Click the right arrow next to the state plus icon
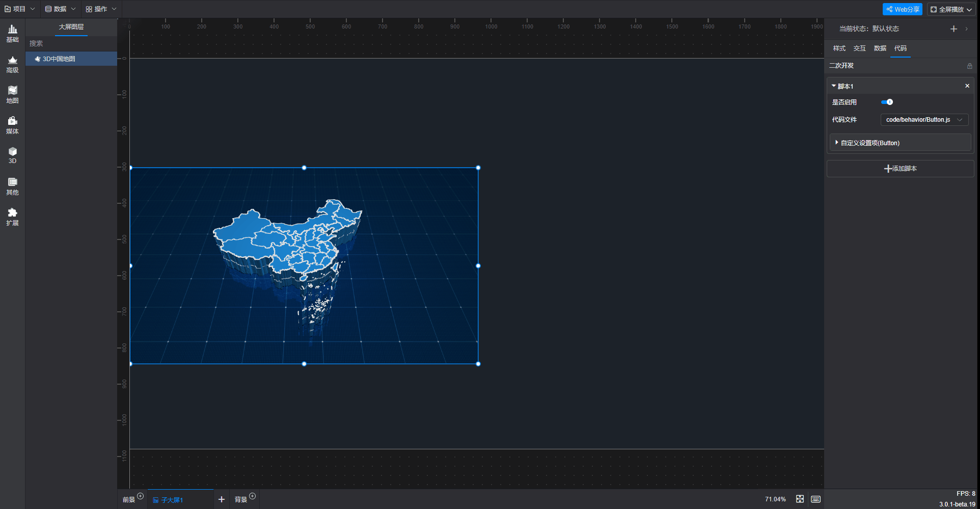This screenshot has height=509, width=980. [966, 29]
